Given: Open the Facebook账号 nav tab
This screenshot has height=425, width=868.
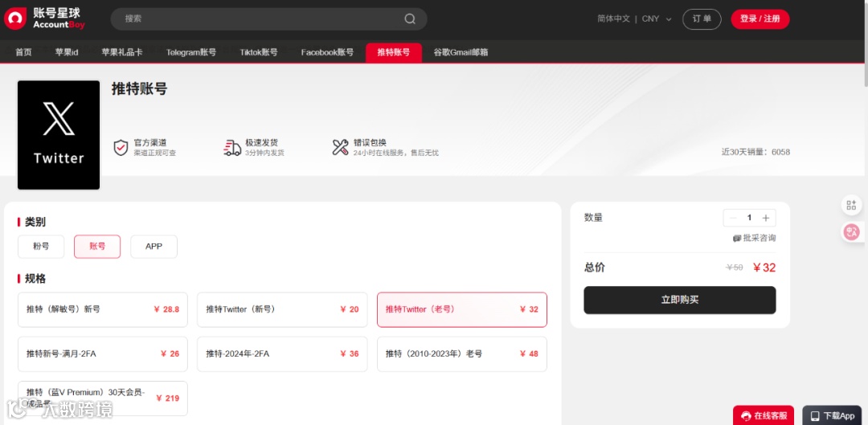Looking at the screenshot, I should coord(327,52).
